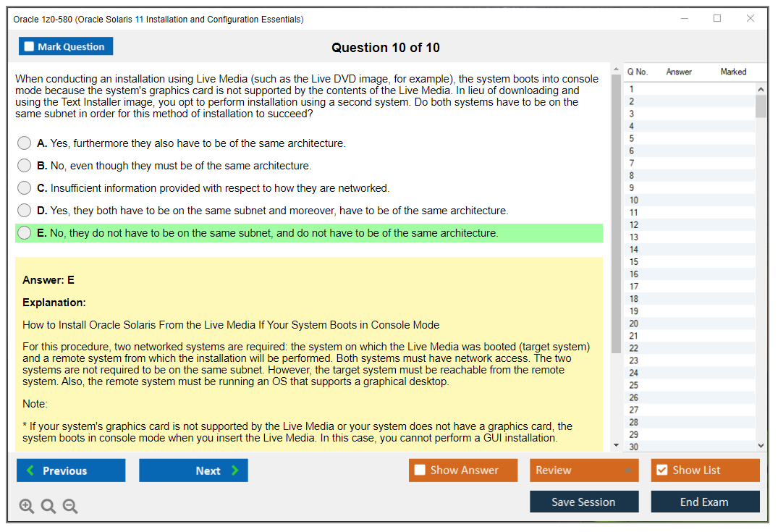
Task: Choose answer option B radio button
Action: pyautogui.click(x=25, y=166)
